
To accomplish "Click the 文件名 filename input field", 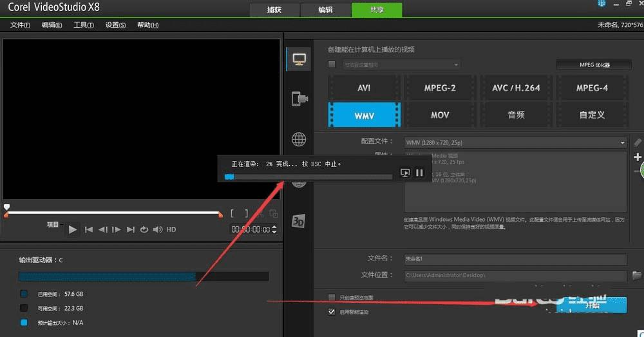I will [515, 259].
